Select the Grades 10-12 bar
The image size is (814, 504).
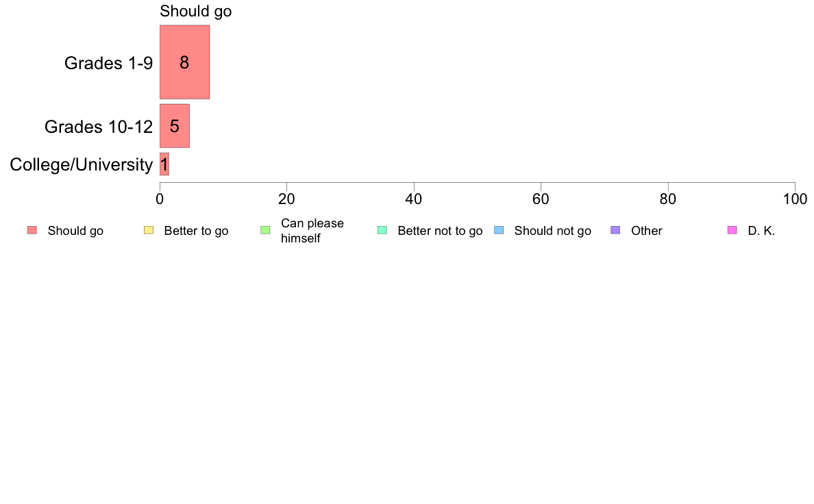click(174, 126)
